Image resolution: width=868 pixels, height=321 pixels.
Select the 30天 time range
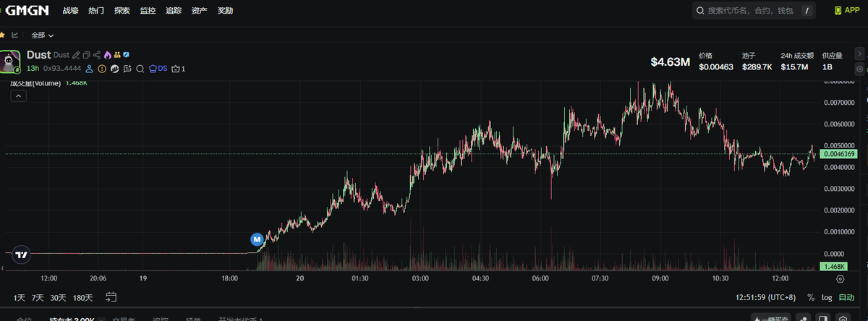coord(59,297)
